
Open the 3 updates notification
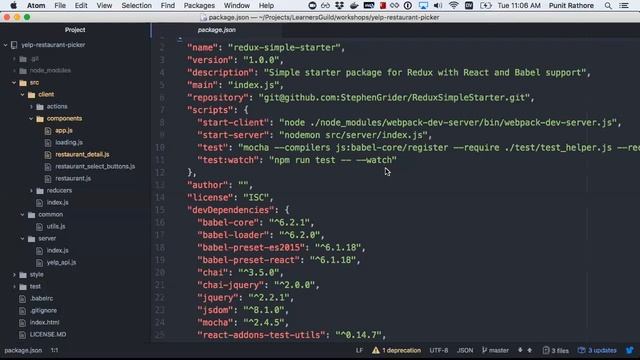tap(597, 350)
